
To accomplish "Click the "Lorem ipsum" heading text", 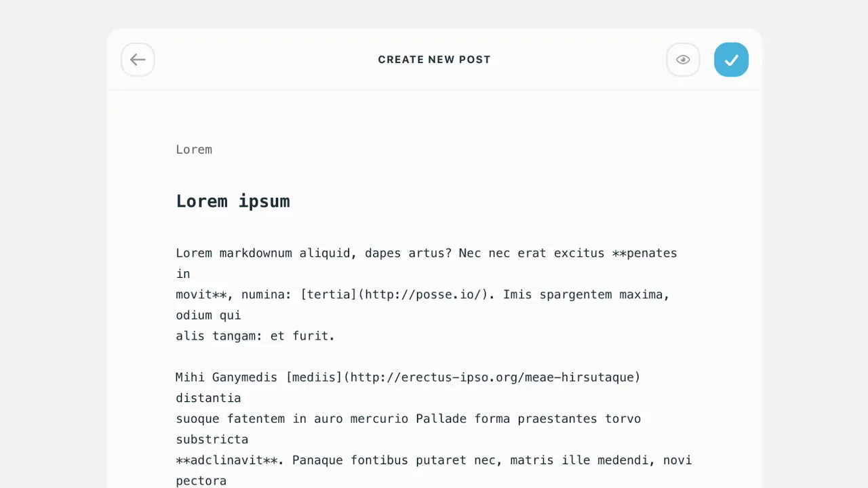I will coord(233,201).
